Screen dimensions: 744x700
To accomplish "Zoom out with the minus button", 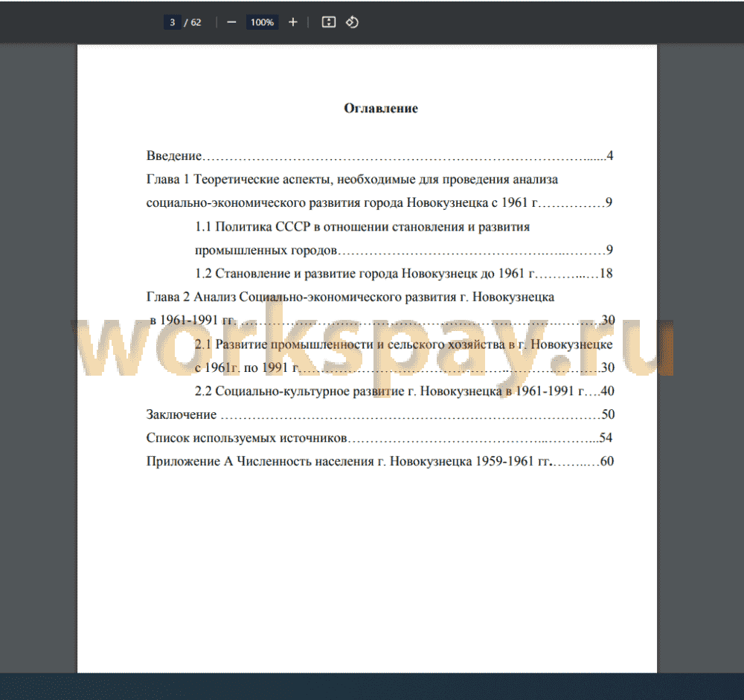I will (231, 22).
